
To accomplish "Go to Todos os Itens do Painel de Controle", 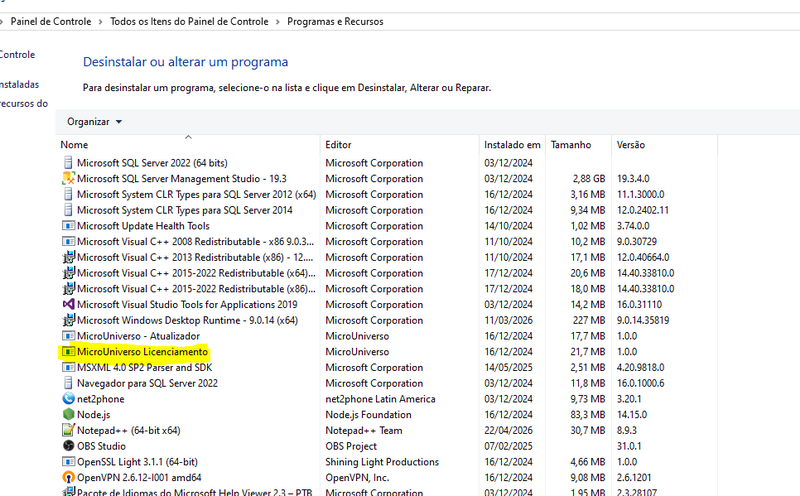I will (x=189, y=21).
